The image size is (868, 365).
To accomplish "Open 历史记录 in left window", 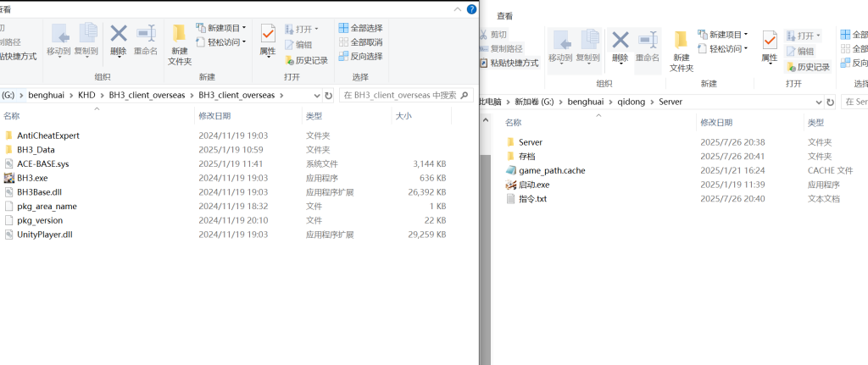I will coord(306,60).
